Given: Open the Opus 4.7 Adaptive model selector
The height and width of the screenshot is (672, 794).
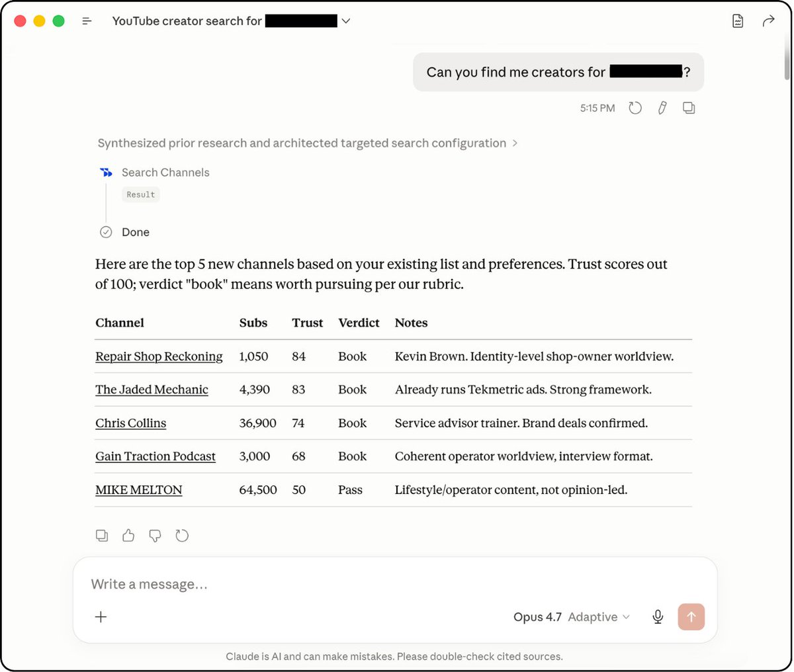Looking at the screenshot, I should [x=572, y=617].
